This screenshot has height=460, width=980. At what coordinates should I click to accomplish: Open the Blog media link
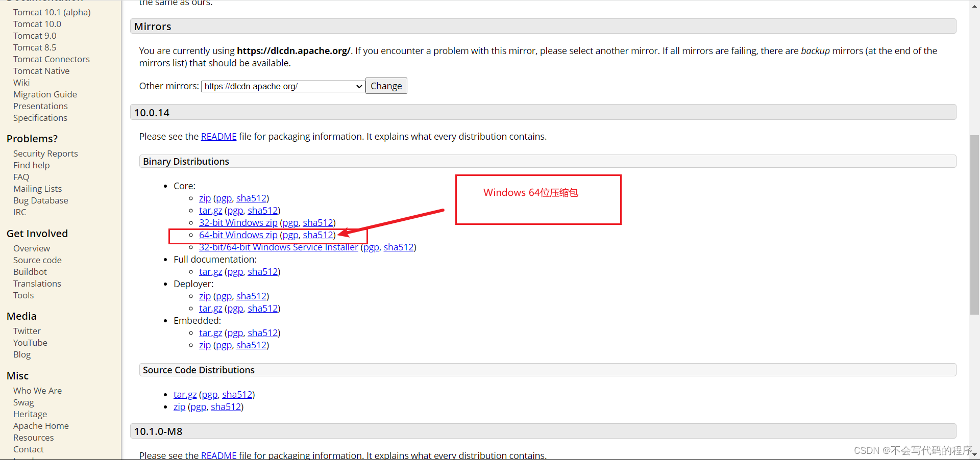(x=22, y=354)
